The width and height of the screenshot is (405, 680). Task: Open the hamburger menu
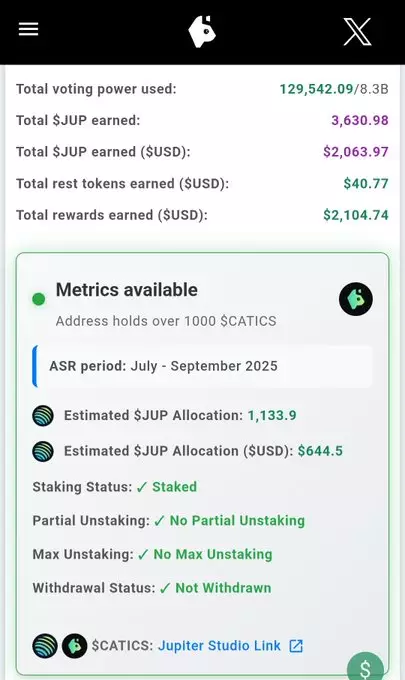coord(28,29)
